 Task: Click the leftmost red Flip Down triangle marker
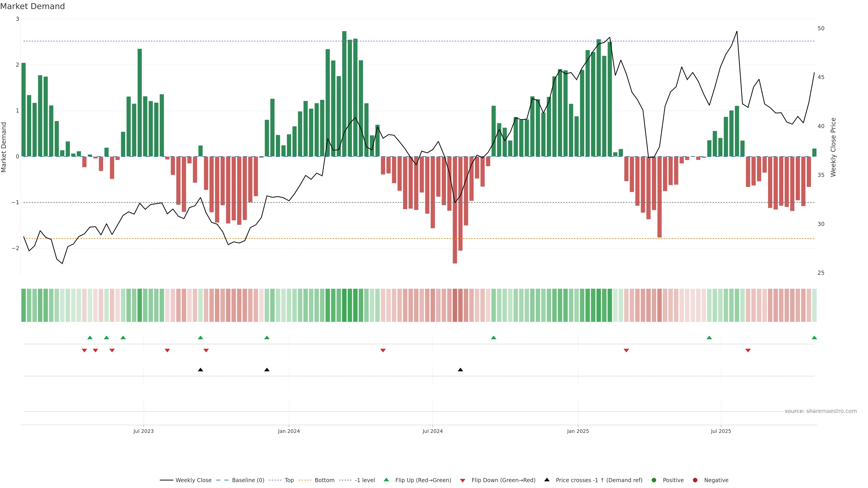[x=84, y=351]
